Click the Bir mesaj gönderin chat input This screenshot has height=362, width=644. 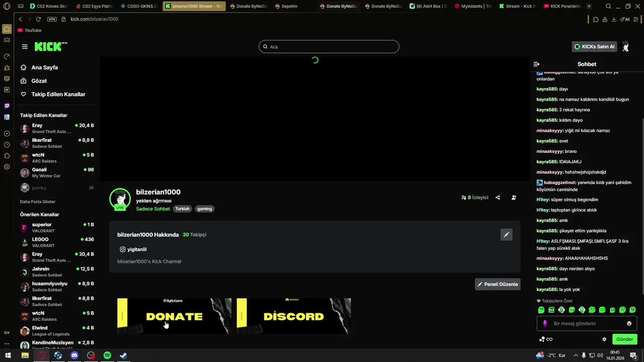click(587, 323)
